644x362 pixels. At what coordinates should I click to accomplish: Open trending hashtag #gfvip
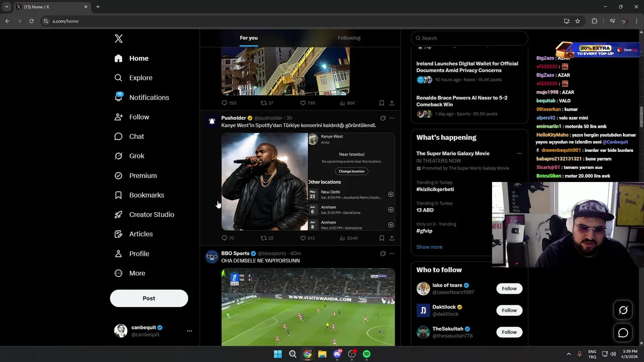(424, 231)
